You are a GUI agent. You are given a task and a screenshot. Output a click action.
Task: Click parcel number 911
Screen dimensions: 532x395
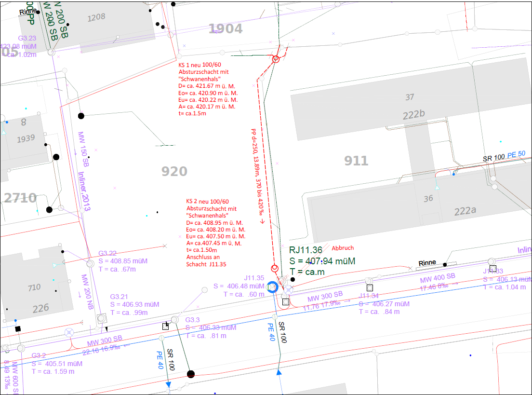pyautogui.click(x=356, y=161)
